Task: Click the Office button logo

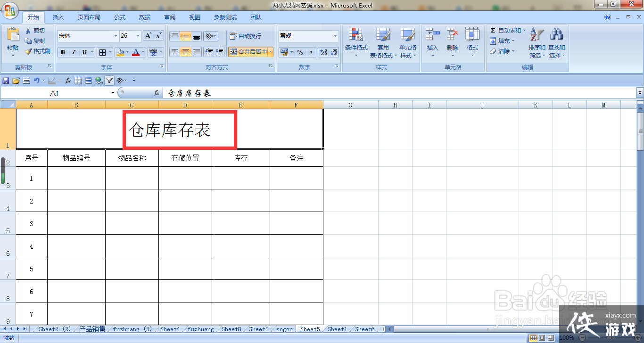Action: click(x=9, y=10)
